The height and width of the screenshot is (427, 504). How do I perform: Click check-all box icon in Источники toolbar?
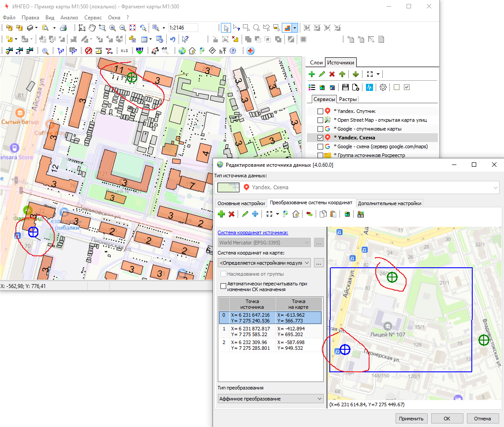[x=407, y=87]
